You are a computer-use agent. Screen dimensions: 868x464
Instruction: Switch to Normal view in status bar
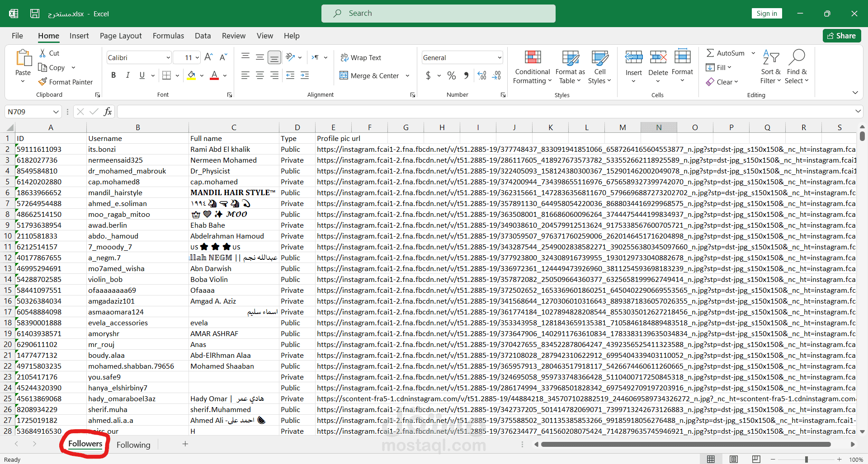pos(711,459)
